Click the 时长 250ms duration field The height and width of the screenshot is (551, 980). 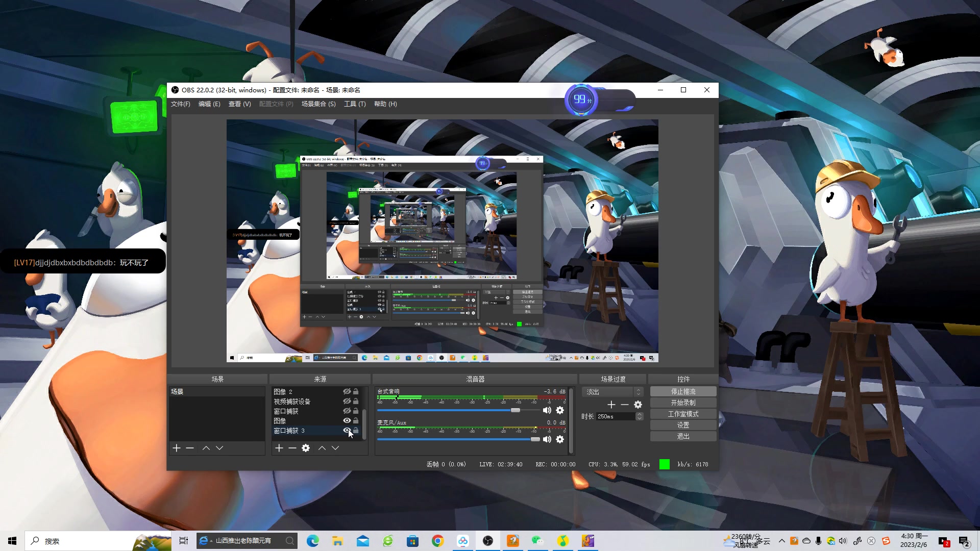pos(615,416)
